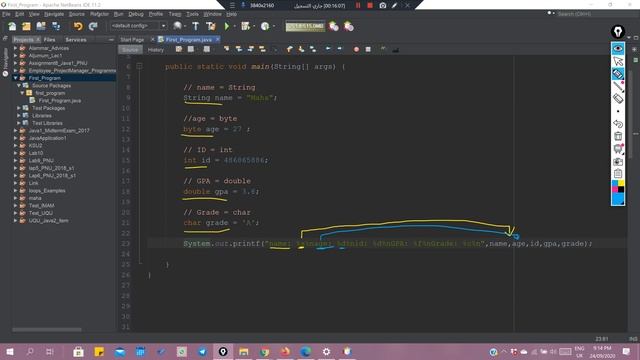This screenshot has width=640, height=360.
Task: Expand the Test Libraries node
Action: click(19, 123)
